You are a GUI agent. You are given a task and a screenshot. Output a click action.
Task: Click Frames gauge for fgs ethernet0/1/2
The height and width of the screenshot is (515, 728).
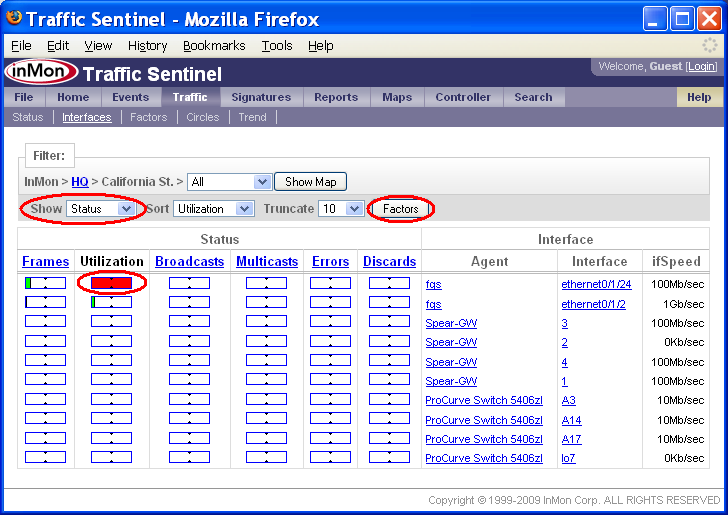(x=46, y=302)
